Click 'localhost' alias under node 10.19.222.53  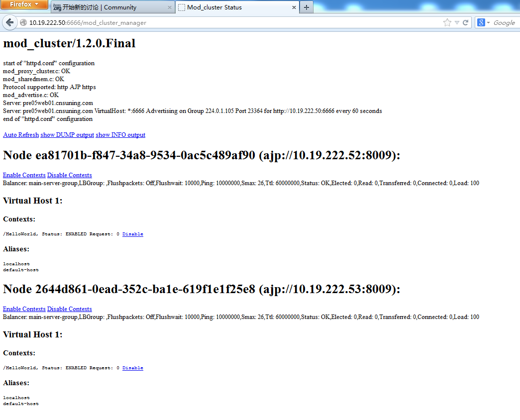[x=16, y=398]
